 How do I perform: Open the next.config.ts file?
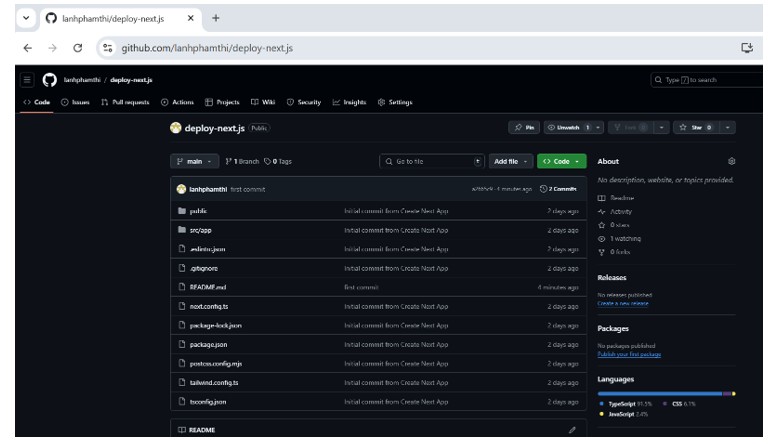[209, 307]
